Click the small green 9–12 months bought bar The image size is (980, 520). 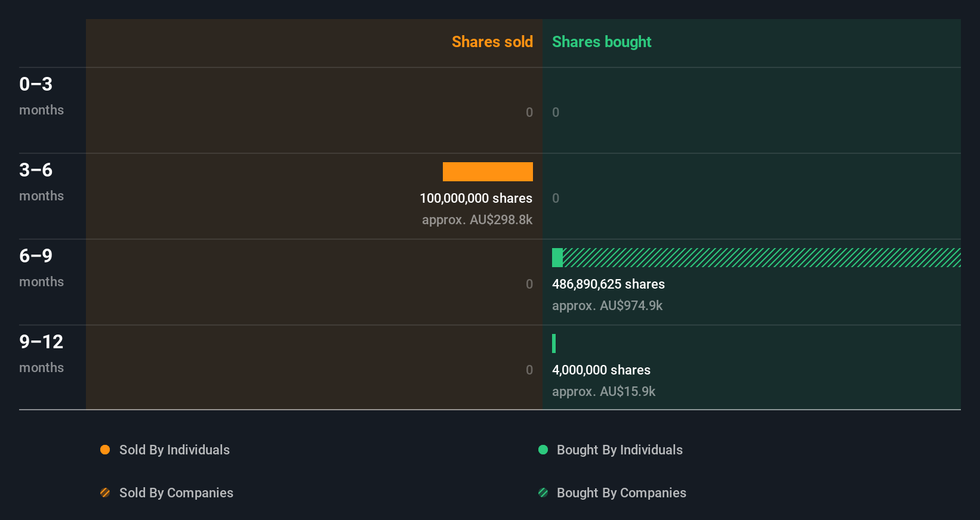[x=554, y=343]
